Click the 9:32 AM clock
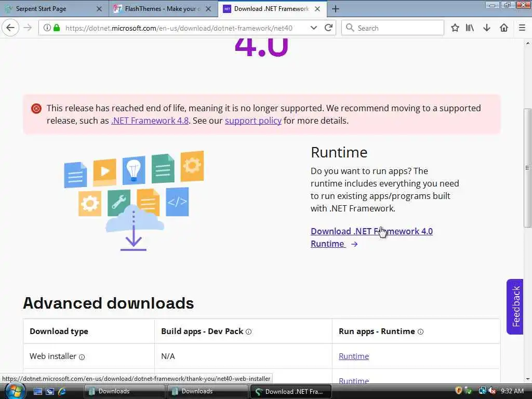The image size is (532, 399). 512,391
